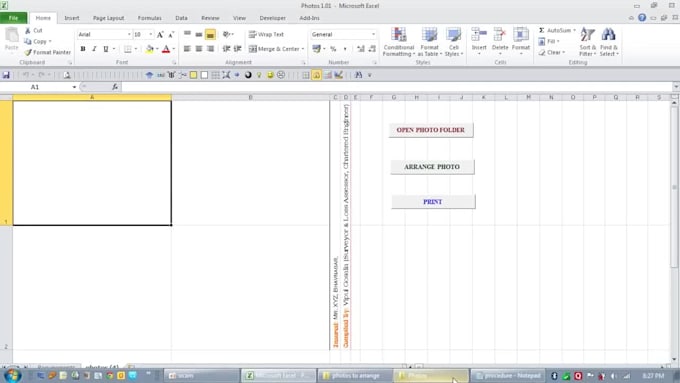
Task: Toggle Bold formatting
Action: click(x=83, y=49)
